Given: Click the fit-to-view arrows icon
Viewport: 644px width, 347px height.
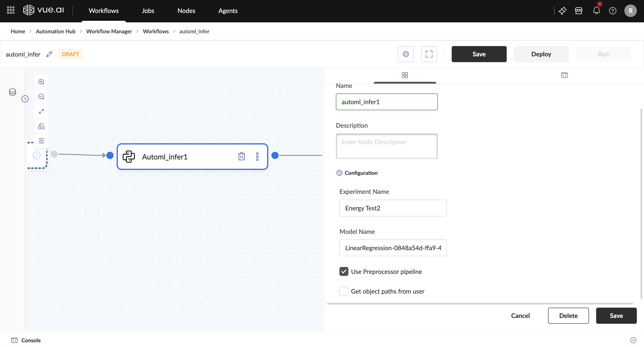Looking at the screenshot, I should pos(41,111).
